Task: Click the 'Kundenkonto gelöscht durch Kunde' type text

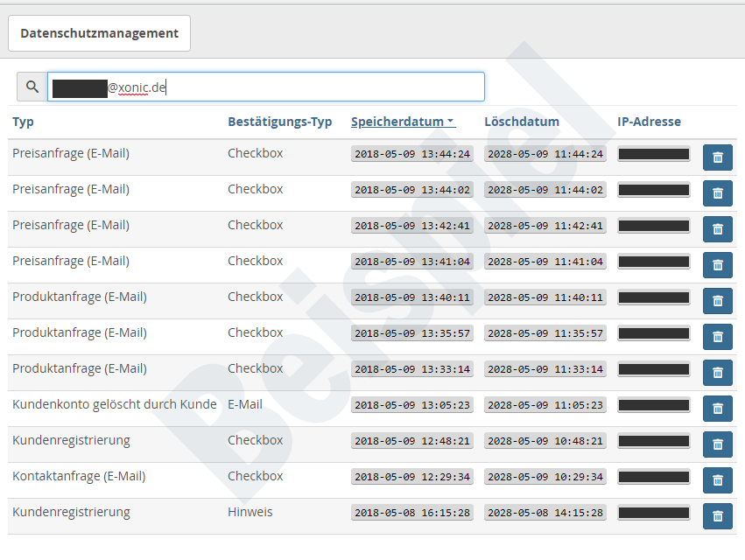Action: point(115,404)
